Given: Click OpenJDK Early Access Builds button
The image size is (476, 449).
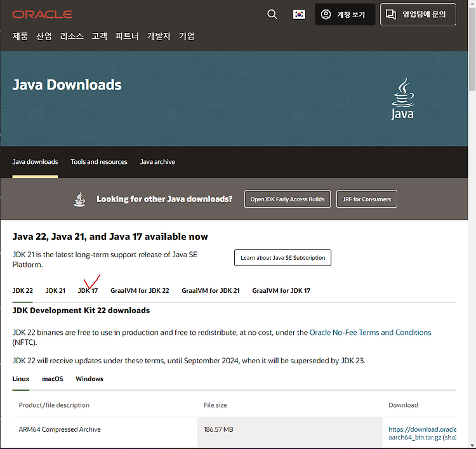Looking at the screenshot, I should click(x=288, y=199).
